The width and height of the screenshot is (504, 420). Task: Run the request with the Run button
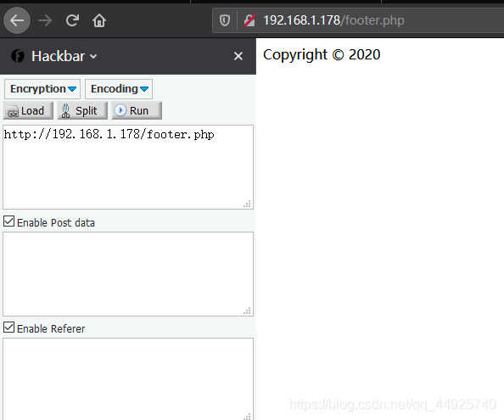(x=137, y=110)
